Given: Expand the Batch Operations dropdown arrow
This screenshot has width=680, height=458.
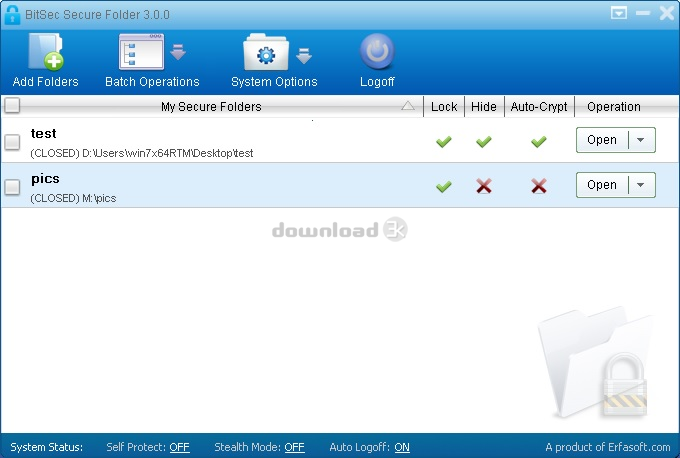Looking at the screenshot, I should (x=178, y=52).
